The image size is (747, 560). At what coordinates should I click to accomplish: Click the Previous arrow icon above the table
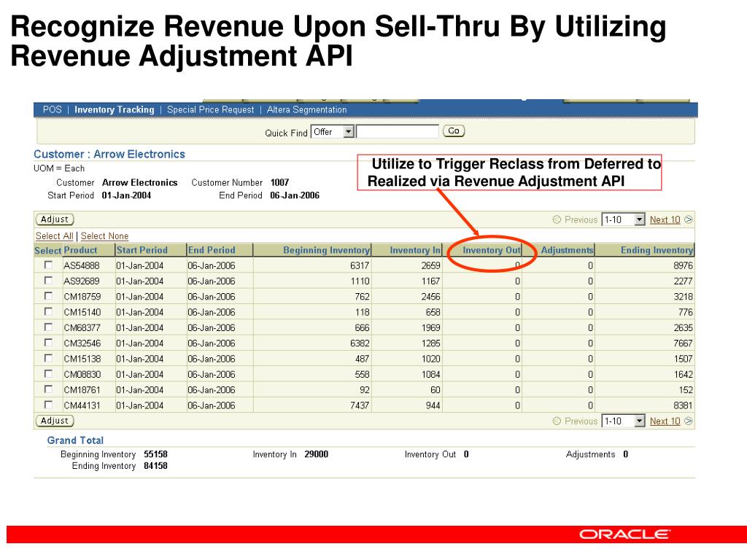coord(557,219)
